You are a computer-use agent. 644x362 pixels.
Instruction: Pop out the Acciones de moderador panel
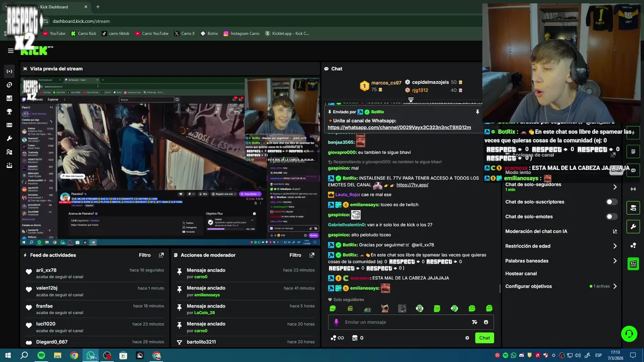pos(311,255)
